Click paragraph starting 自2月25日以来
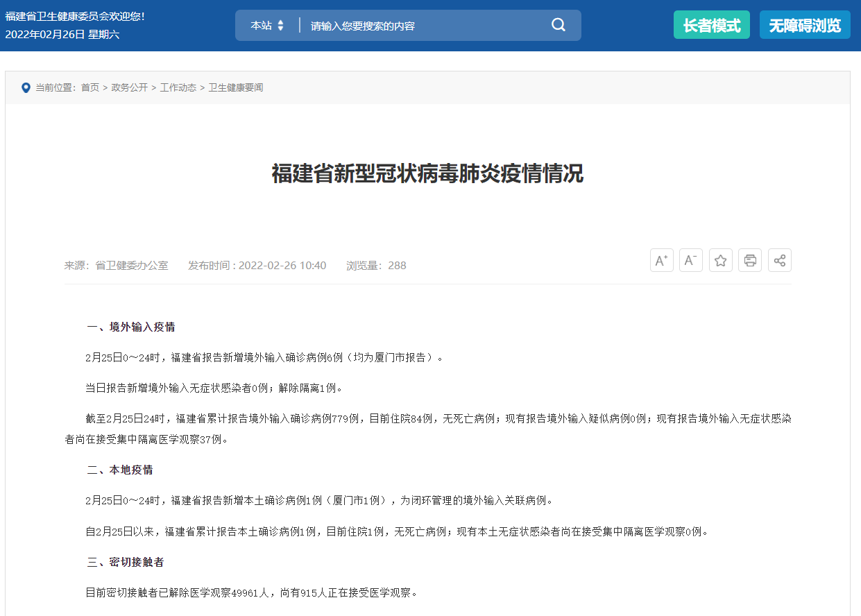 tap(398, 531)
